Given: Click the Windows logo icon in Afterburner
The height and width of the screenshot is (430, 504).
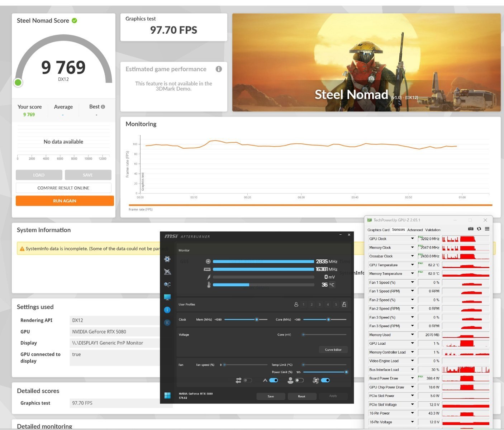Looking at the screenshot, I should click(x=167, y=395).
